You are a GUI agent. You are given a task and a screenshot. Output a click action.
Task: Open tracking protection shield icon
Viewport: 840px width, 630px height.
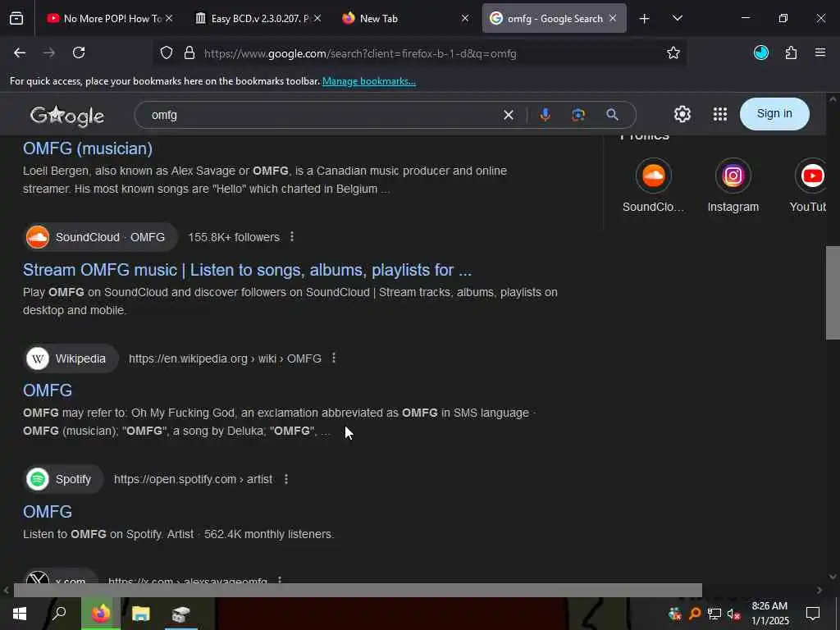point(167,53)
